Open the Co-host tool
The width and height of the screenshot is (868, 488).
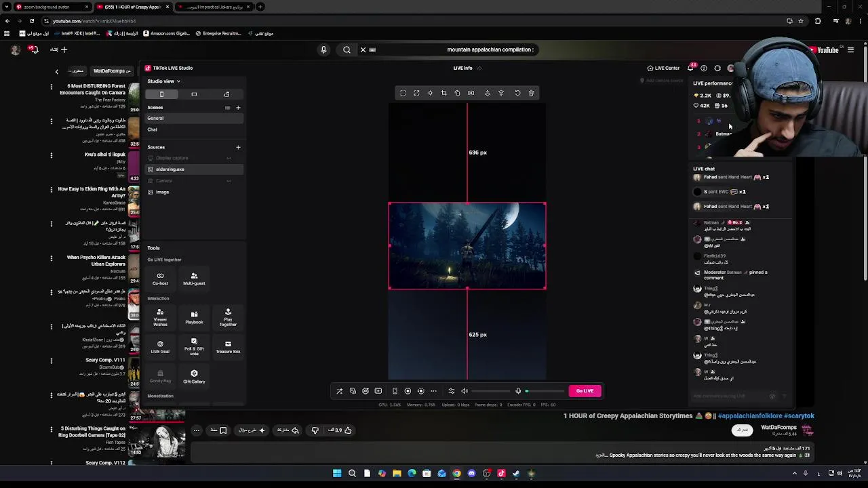coord(160,279)
